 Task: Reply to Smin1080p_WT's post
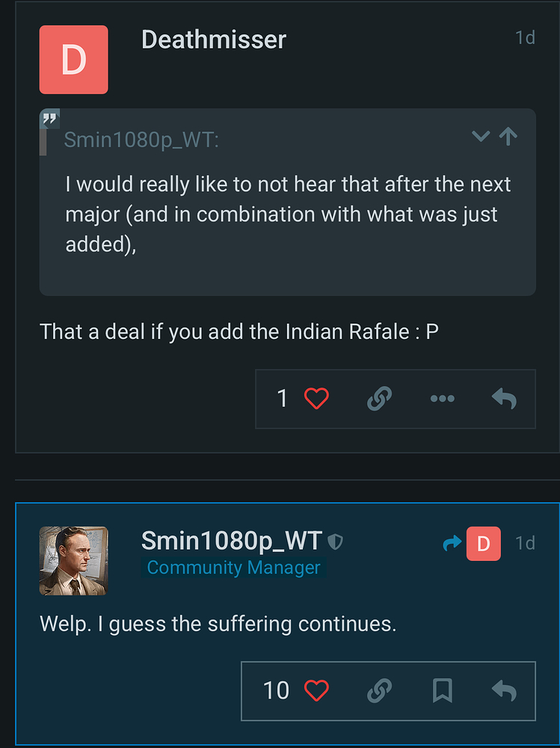[504, 691]
